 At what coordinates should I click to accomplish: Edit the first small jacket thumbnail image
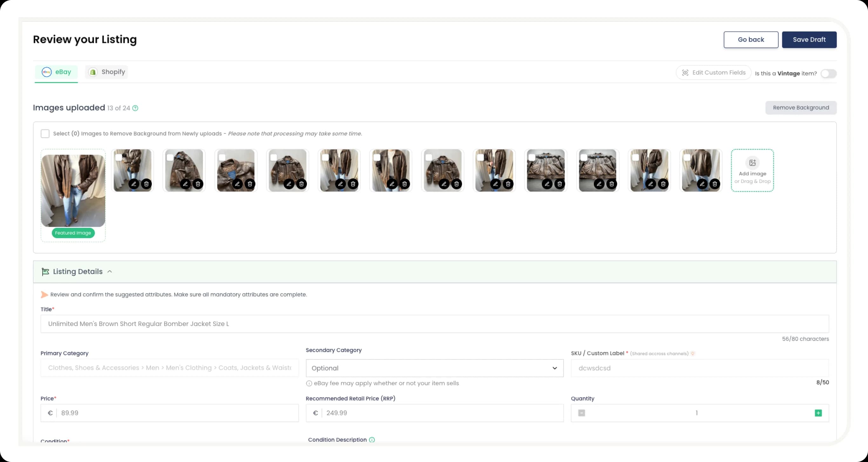click(x=134, y=184)
